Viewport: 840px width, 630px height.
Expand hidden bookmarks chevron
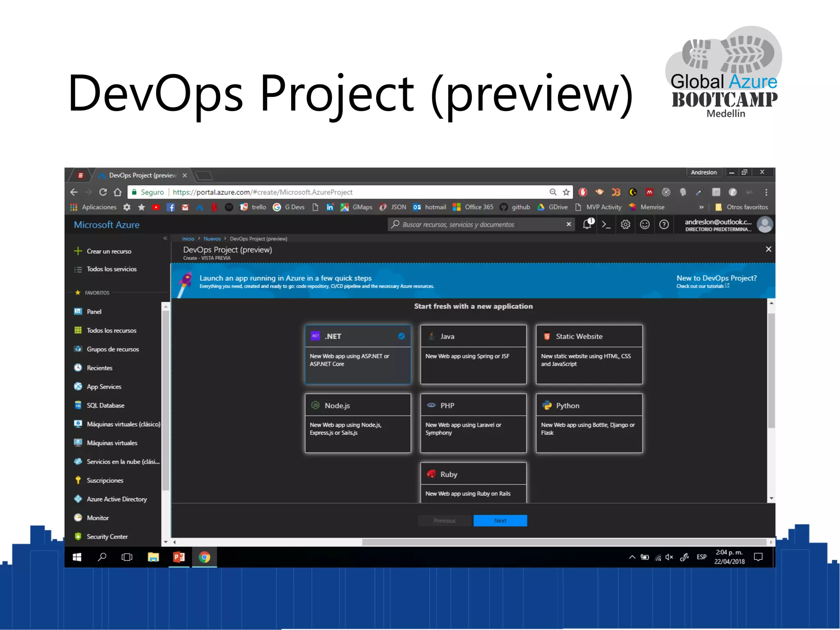701,207
